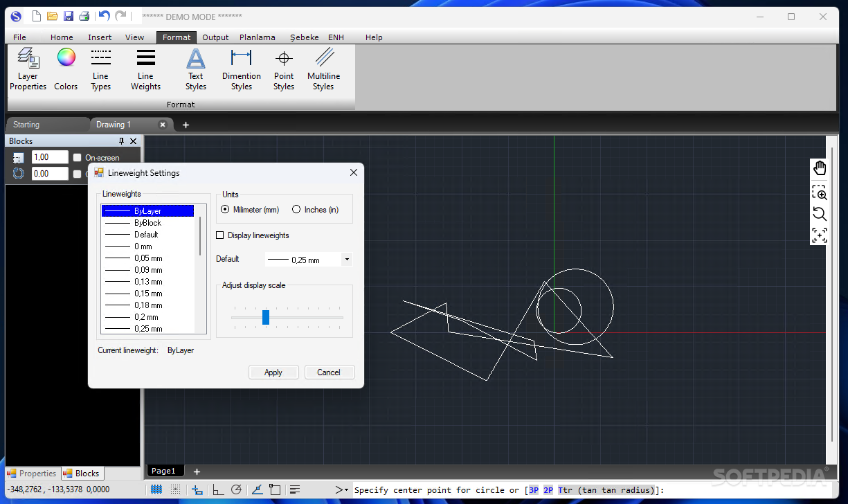
Task: Toggle polar tracking in status bar
Action: tap(236, 489)
